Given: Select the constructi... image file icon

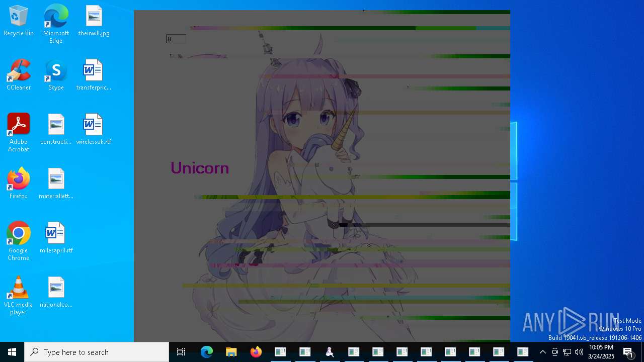Looking at the screenshot, I should (x=56, y=130).
